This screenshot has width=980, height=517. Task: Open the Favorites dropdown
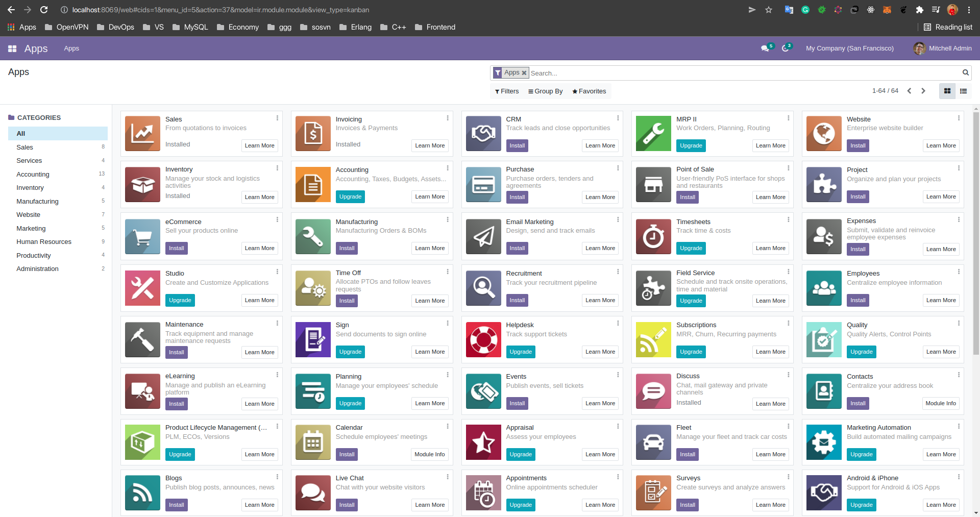coord(589,91)
